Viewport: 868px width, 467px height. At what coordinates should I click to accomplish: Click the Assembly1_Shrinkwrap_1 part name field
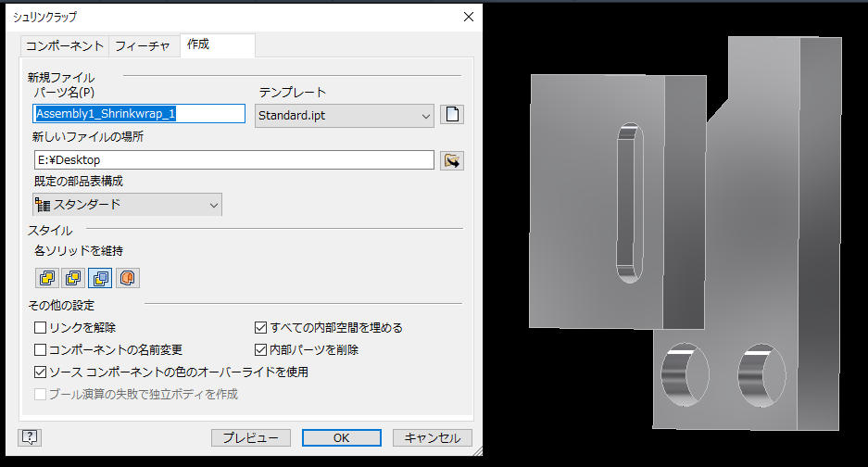139,114
